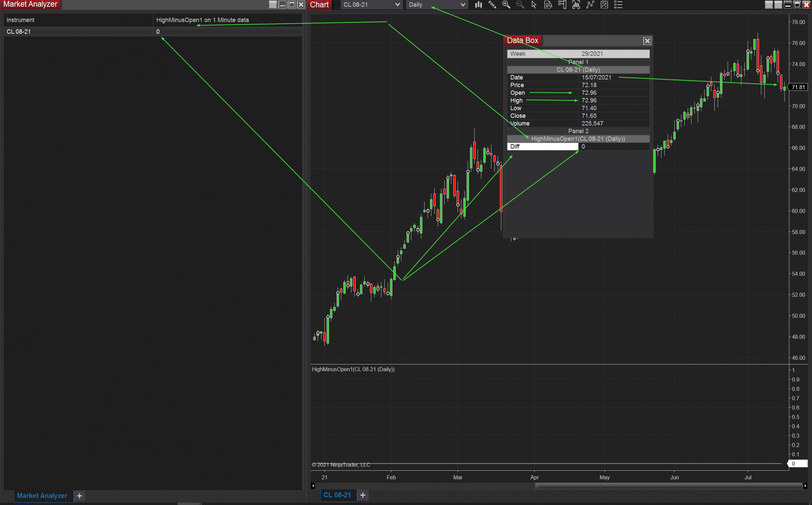Switch to the Market Analyzer tab

click(42, 496)
